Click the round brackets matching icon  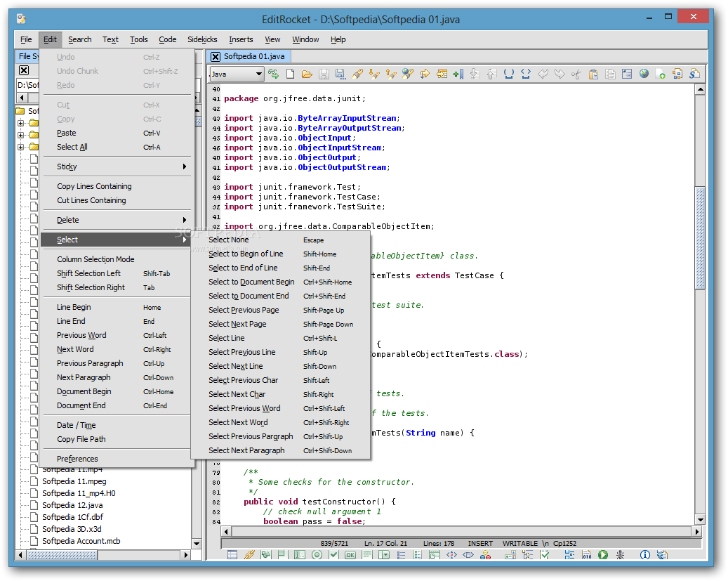pos(509,74)
